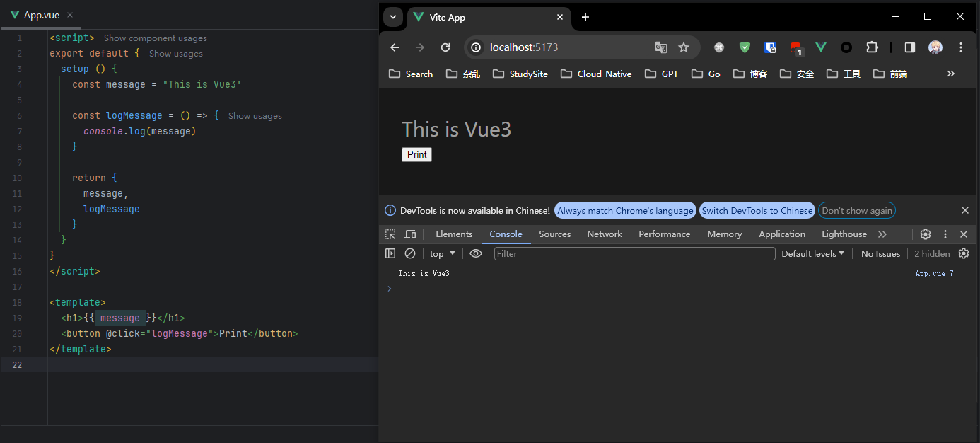Open the red extension with badge 1
This screenshot has width=980, height=443.
(796, 49)
